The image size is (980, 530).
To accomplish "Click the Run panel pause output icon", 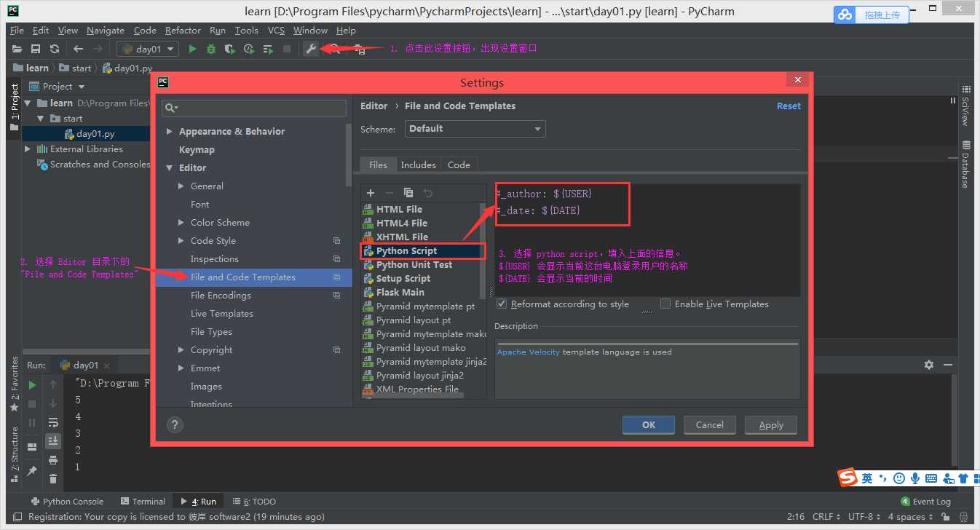I will (x=32, y=422).
